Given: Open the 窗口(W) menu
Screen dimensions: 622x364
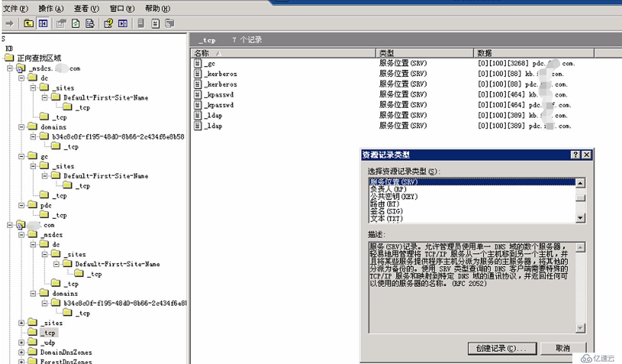Looking at the screenshot, I should coord(122,9).
